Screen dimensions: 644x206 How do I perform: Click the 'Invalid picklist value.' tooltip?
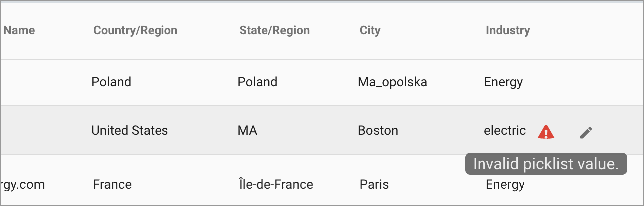point(545,164)
